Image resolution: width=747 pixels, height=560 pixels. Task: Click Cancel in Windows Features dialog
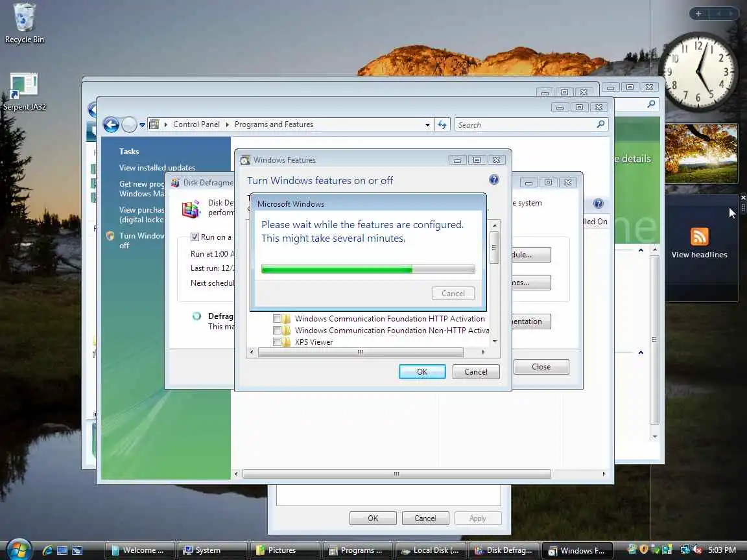475,372
